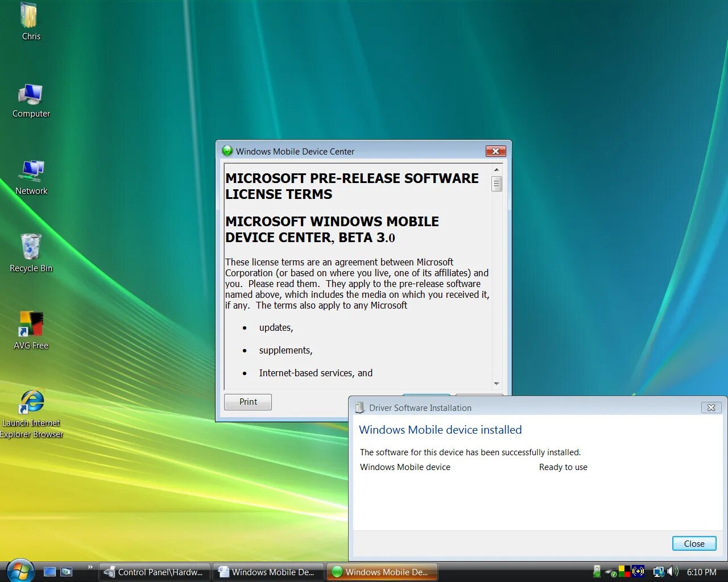Open Launch Internet Explorer Browser shortcut

point(31,414)
